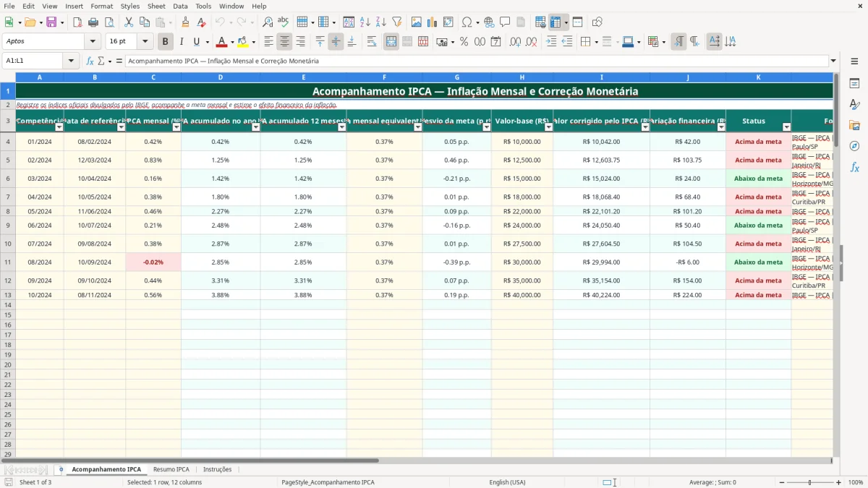Sort ascending A to Z

click(x=365, y=22)
